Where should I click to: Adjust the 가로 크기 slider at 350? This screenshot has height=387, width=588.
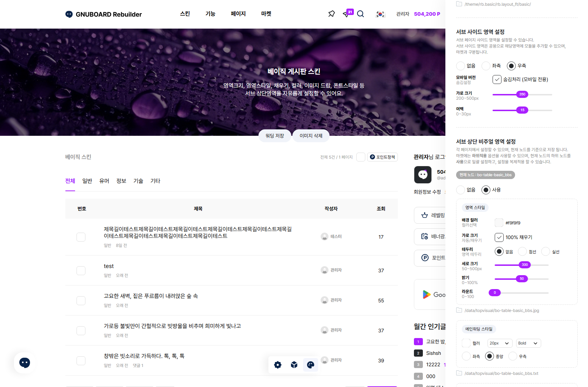(522, 94)
